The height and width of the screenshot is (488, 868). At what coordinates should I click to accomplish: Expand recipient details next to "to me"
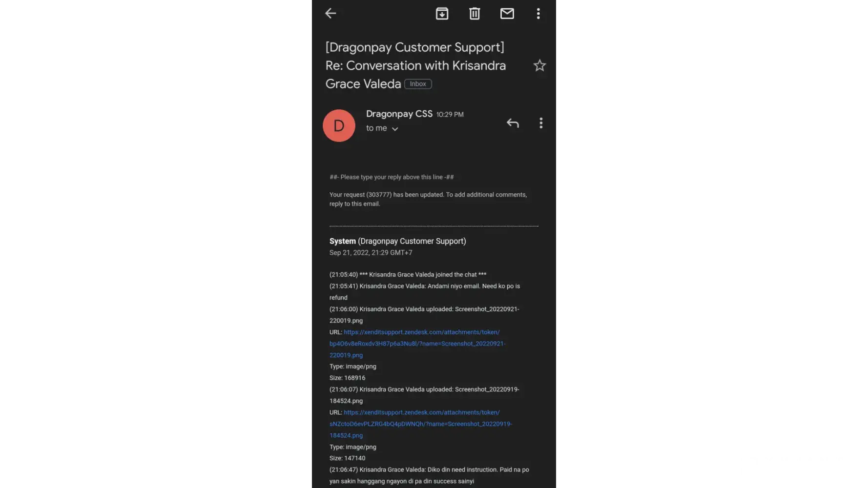[x=395, y=129]
